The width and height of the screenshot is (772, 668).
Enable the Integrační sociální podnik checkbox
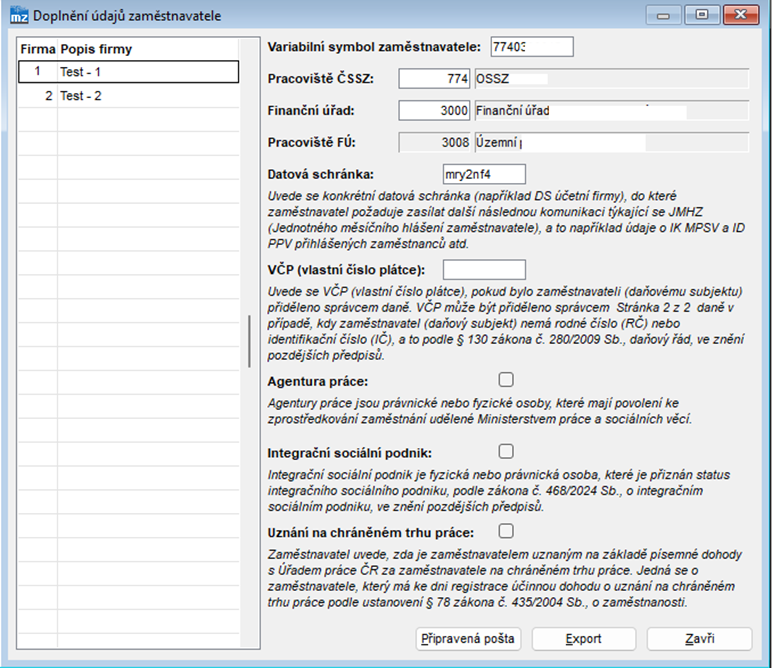[506, 451]
